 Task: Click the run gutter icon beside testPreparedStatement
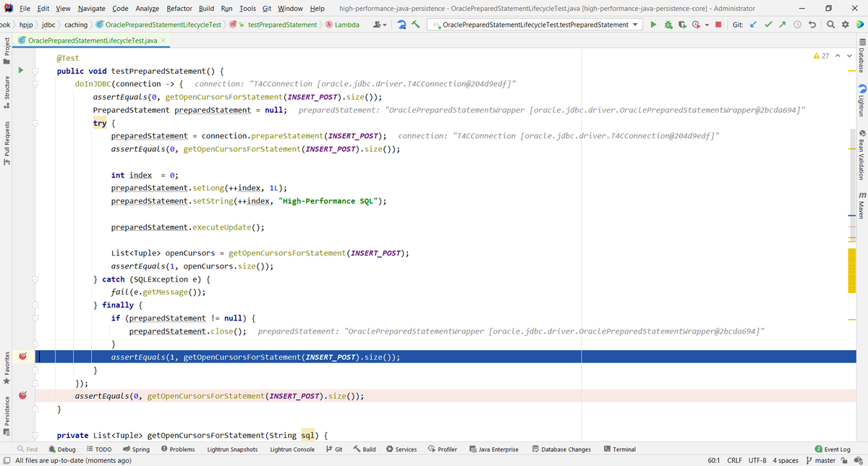22,71
